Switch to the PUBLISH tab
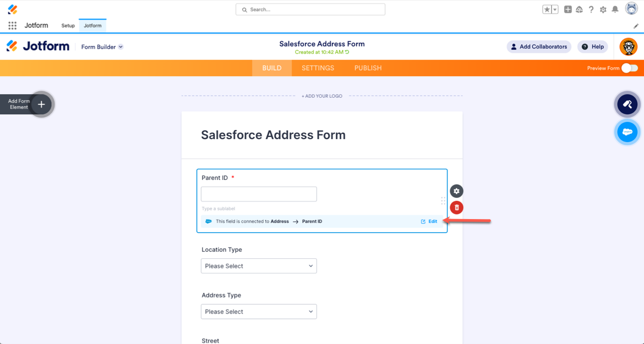Viewport: 644px width, 344px height. [368, 68]
